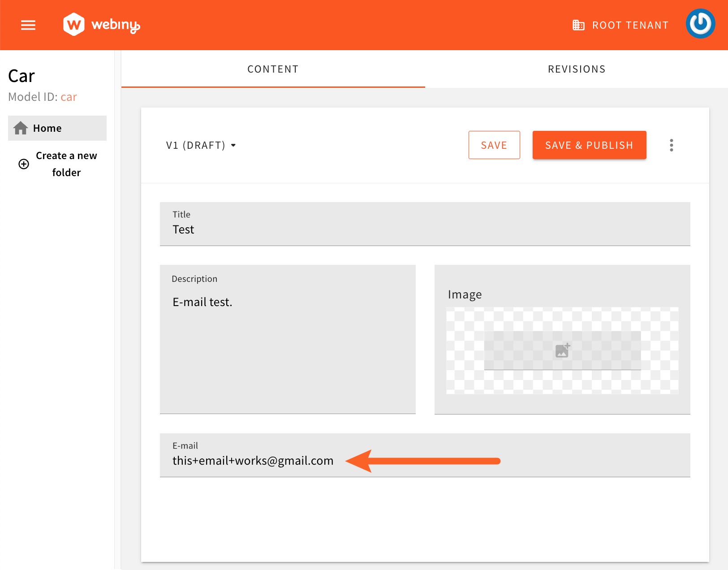Open the three-dot options menu

(671, 145)
